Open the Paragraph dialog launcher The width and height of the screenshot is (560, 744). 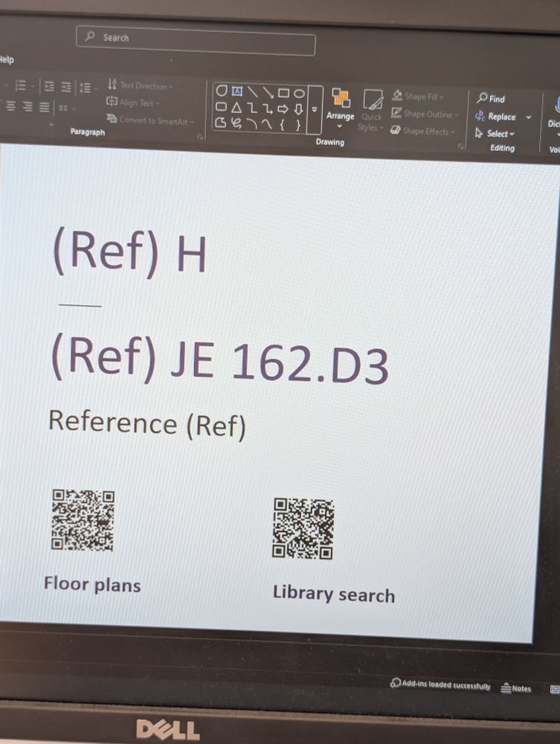pos(201,137)
